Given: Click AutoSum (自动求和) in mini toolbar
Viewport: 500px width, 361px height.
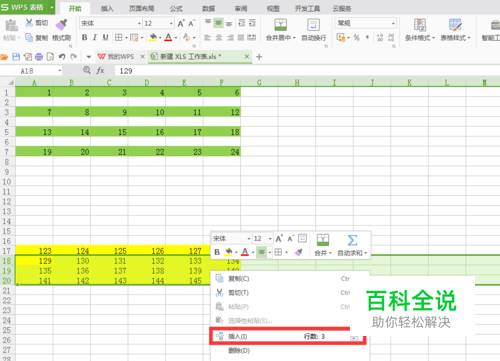Looking at the screenshot, I should tap(352, 246).
